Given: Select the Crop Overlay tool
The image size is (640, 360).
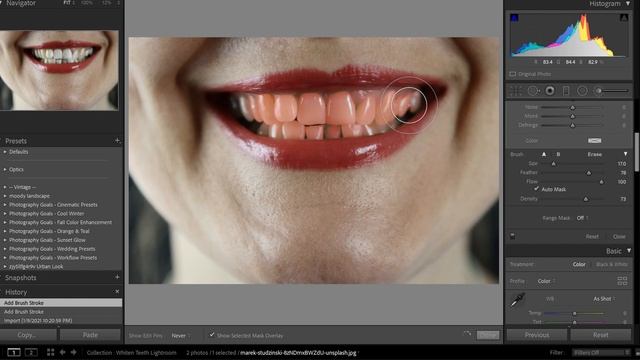Looking at the screenshot, I should coord(516,91).
